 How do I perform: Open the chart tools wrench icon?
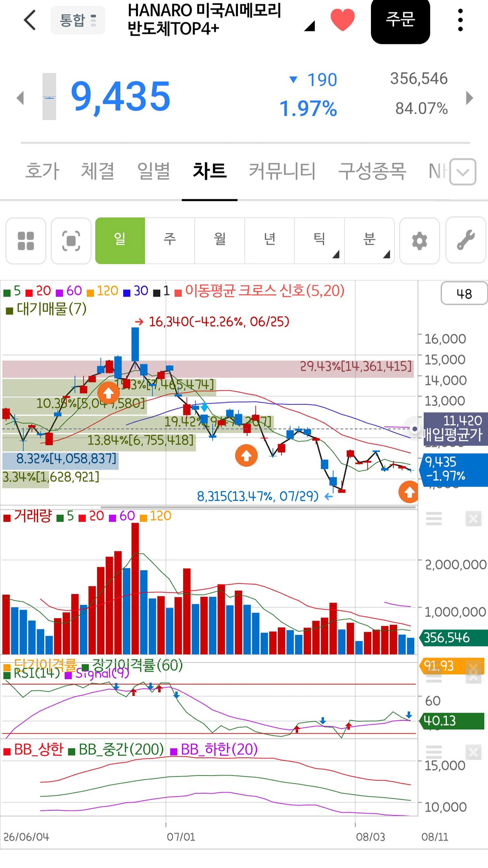(466, 241)
